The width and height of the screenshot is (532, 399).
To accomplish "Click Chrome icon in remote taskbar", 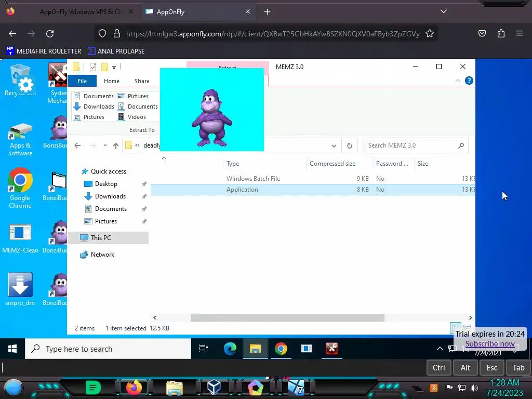I will pos(281,349).
